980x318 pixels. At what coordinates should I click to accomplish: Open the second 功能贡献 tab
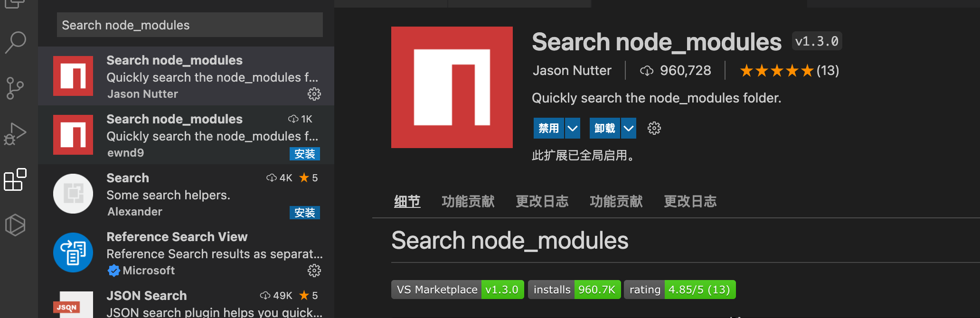[x=616, y=201]
